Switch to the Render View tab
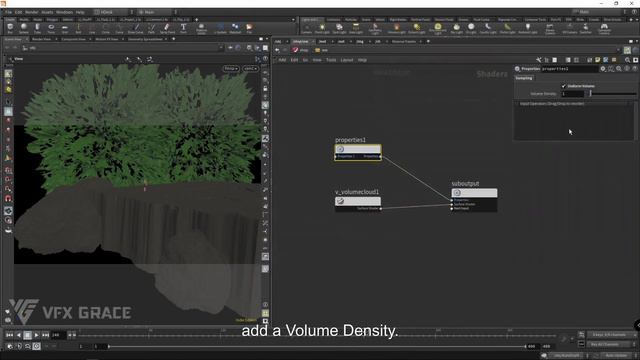 [41, 39]
